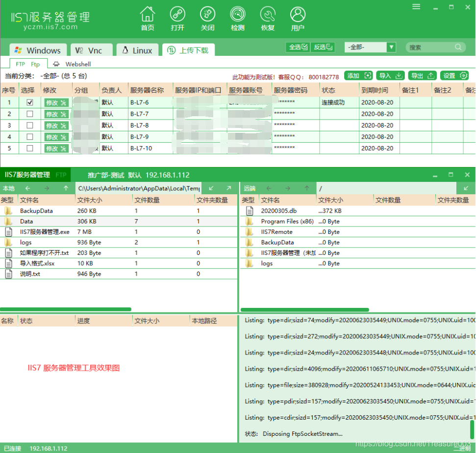Click the 服务器名称 column header

tap(150, 90)
